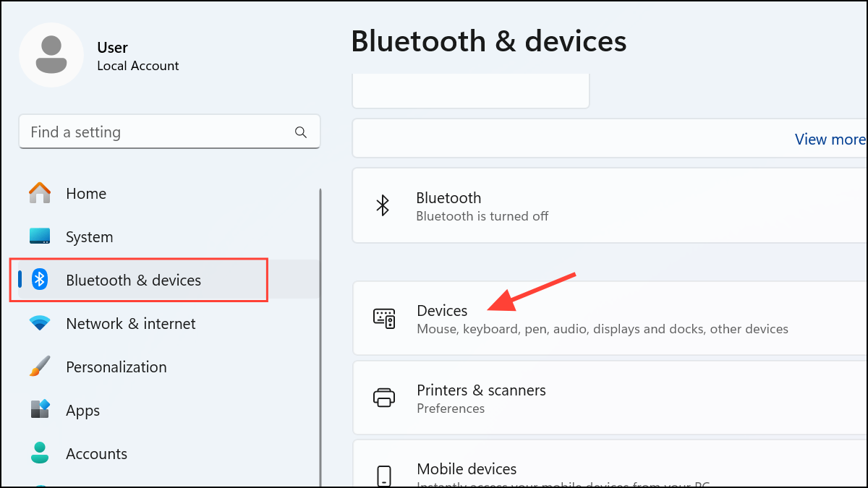This screenshot has width=868, height=488.
Task: Click the Bluetooth icon next to 'Bluetooth is turned off'
Action: pyautogui.click(x=384, y=205)
